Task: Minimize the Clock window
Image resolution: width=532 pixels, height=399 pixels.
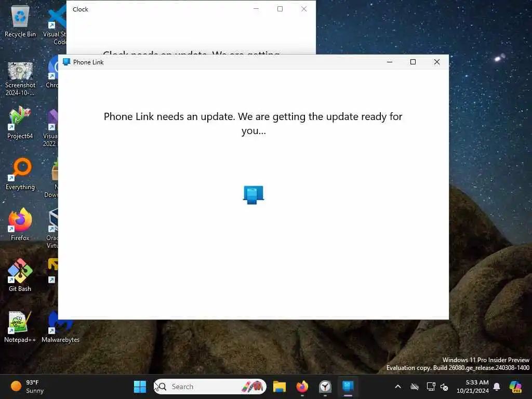Action: (x=256, y=9)
